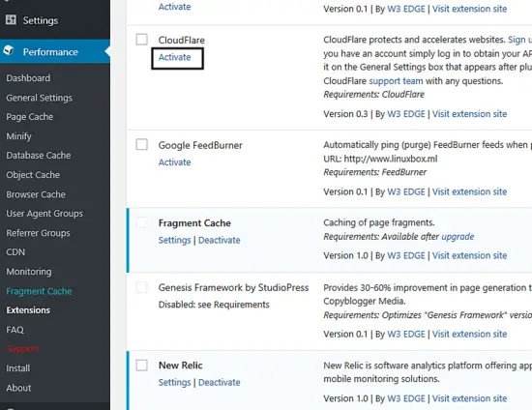The width and height of the screenshot is (532, 410).
Task: Click the upgrade link in Fragment Cache
Action: click(x=458, y=237)
